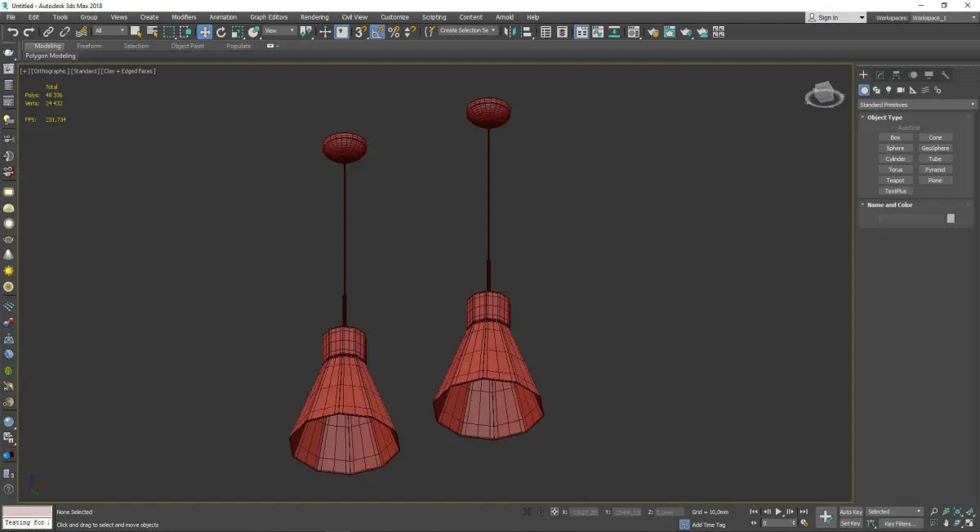
Task: Click the Set Key button
Action: point(850,523)
